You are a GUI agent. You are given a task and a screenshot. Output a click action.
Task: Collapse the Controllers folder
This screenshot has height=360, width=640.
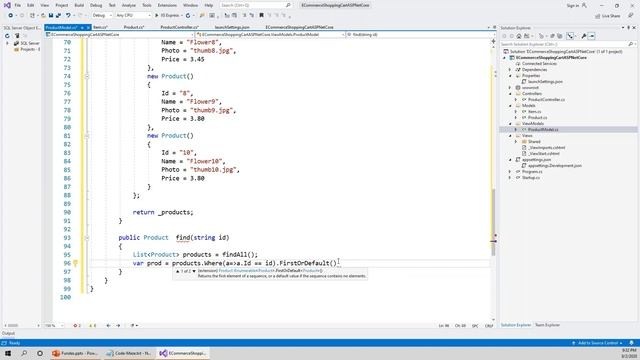(x=510, y=93)
